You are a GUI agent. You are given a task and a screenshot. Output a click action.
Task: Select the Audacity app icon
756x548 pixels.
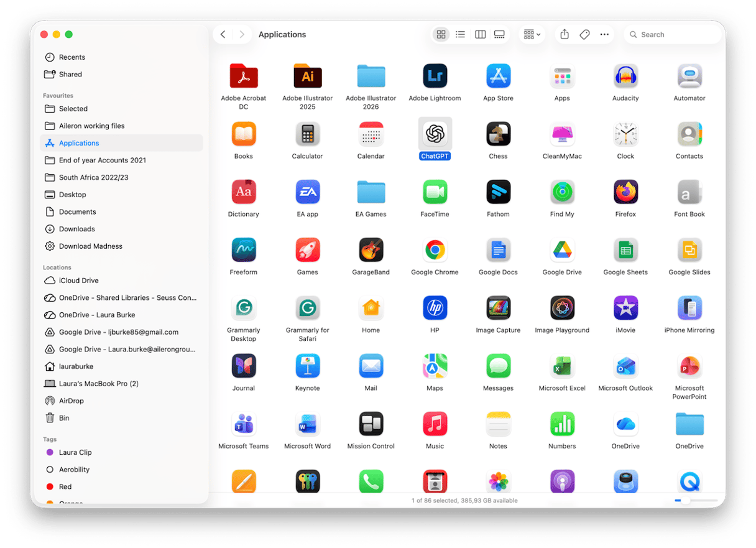[x=625, y=76]
